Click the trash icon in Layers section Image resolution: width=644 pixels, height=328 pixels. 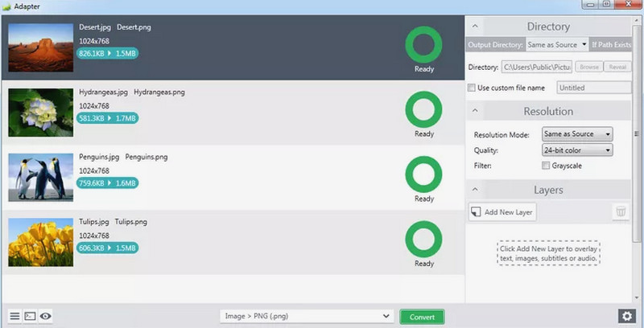(621, 211)
